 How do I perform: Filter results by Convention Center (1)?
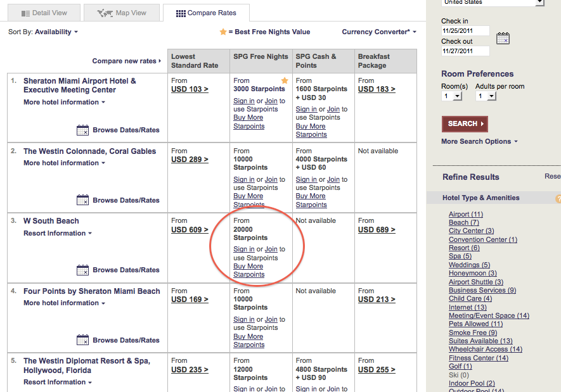coord(483,239)
